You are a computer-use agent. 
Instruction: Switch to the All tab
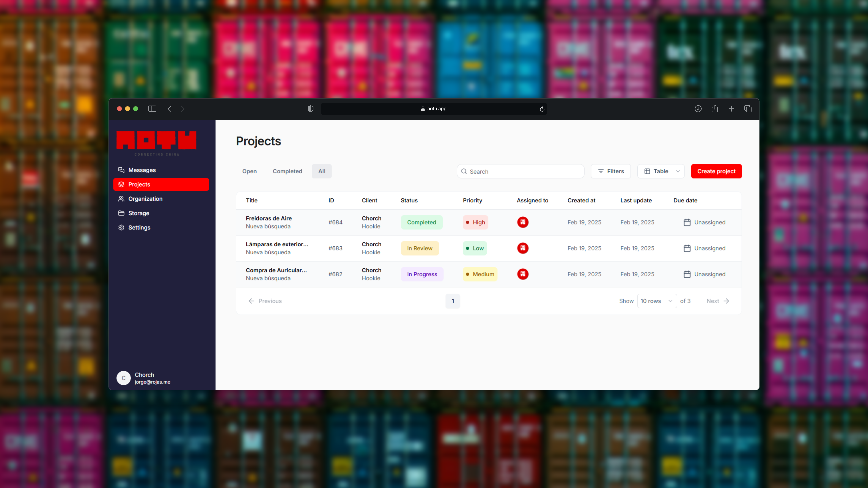(x=322, y=171)
